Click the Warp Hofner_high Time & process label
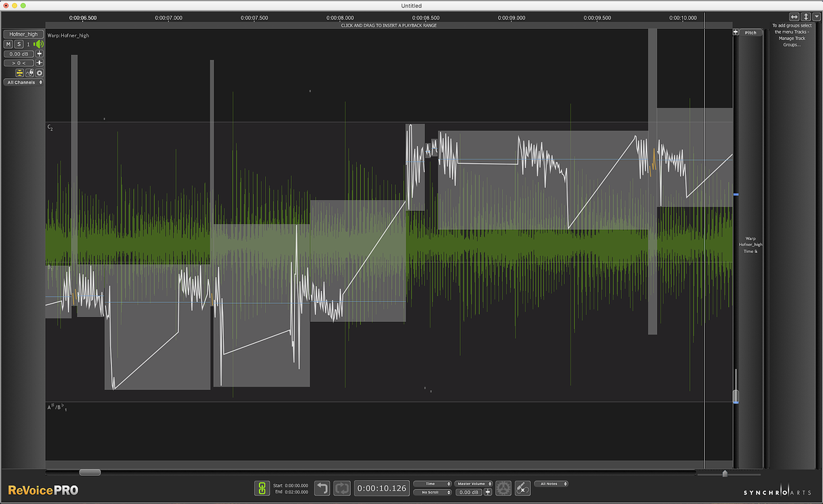The image size is (823, 504). coord(751,245)
